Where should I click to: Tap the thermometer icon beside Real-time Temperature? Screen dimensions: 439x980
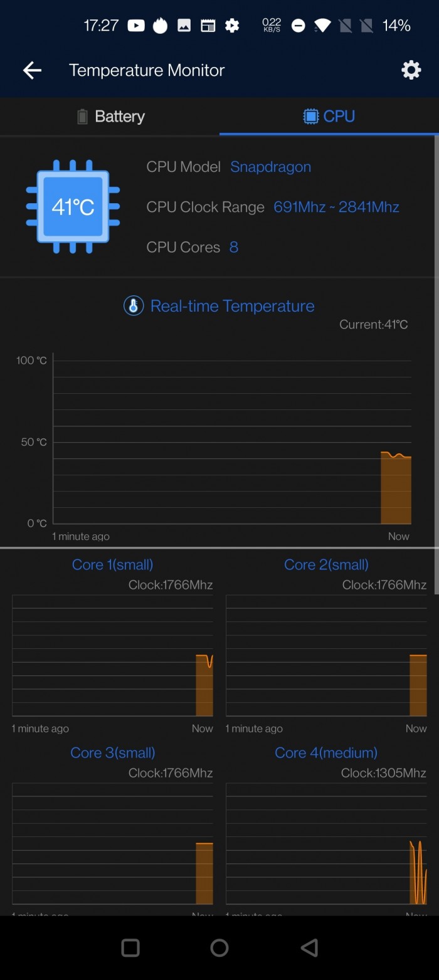click(134, 306)
